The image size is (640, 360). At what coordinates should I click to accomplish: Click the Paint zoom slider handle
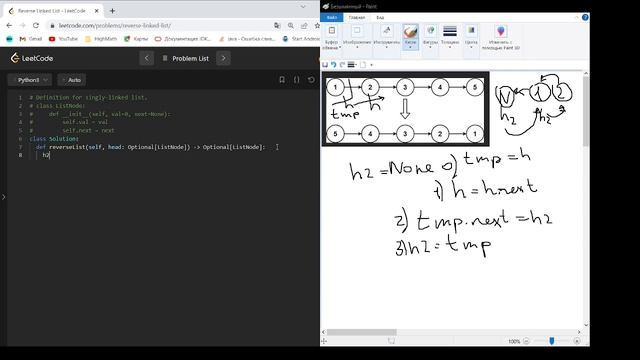(551, 341)
